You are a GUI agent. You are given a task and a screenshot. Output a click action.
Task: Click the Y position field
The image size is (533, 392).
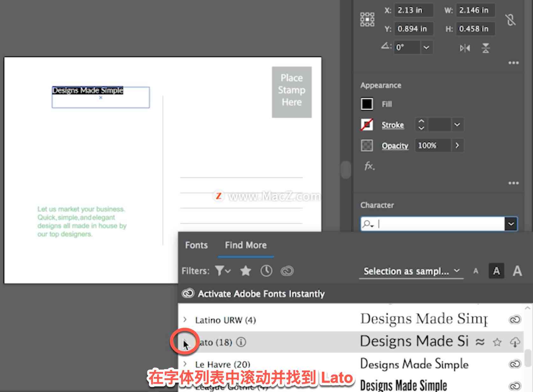pos(413,29)
